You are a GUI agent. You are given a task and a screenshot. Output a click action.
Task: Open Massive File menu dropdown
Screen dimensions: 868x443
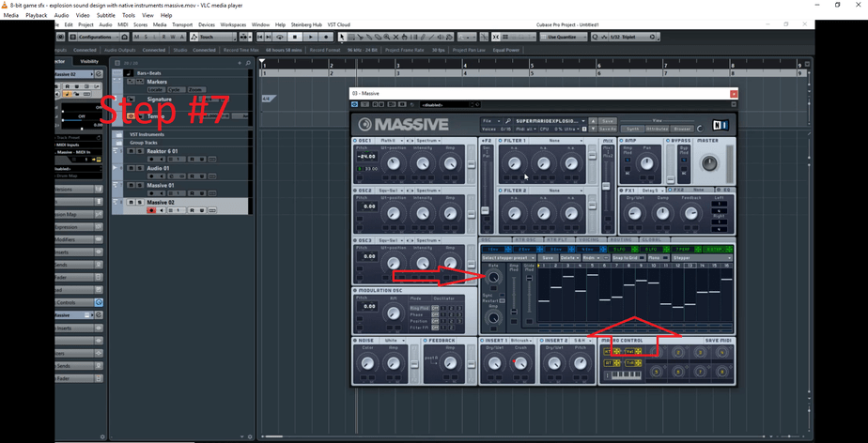click(x=490, y=120)
